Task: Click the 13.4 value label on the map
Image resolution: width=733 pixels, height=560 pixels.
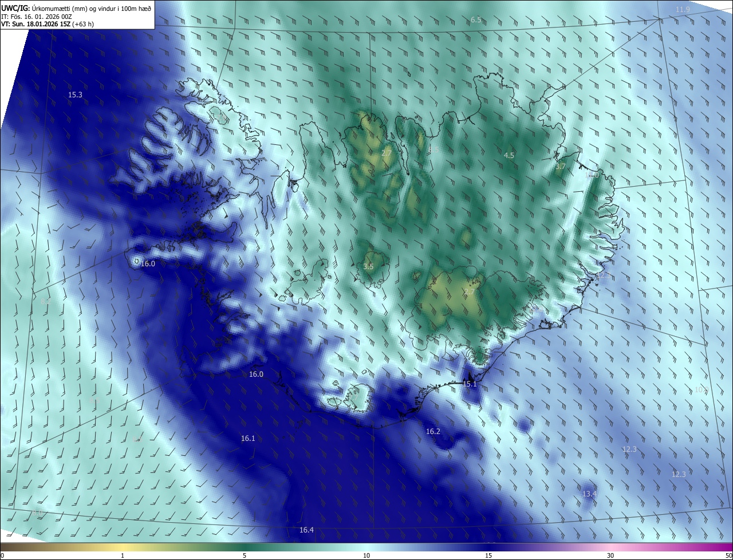Action: click(589, 494)
